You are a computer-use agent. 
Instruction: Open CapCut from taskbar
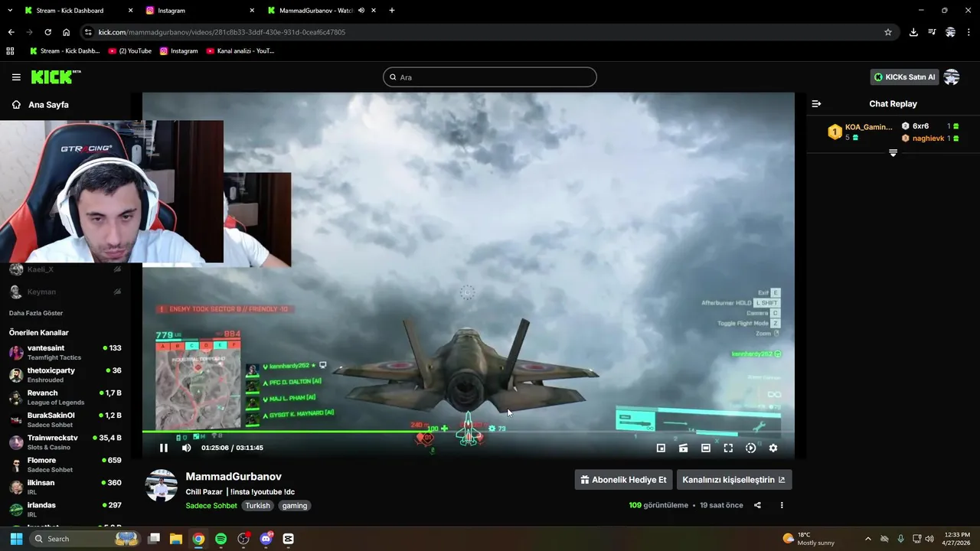pos(289,539)
